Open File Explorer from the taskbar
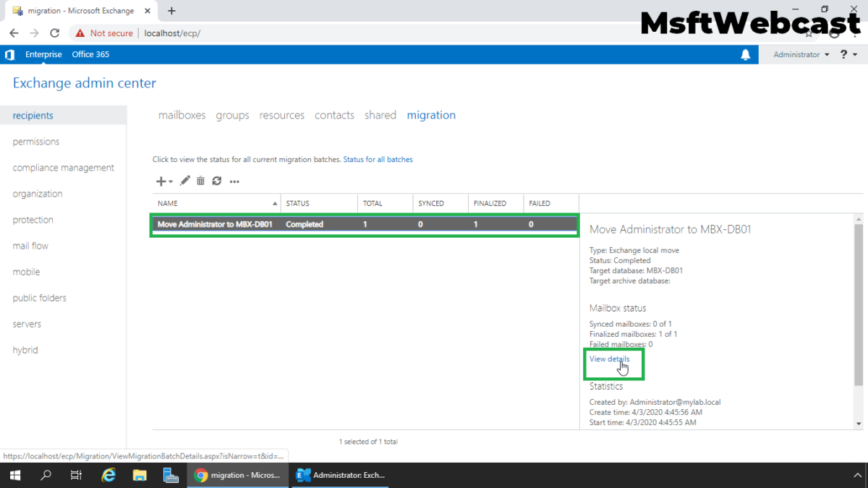 click(140, 475)
